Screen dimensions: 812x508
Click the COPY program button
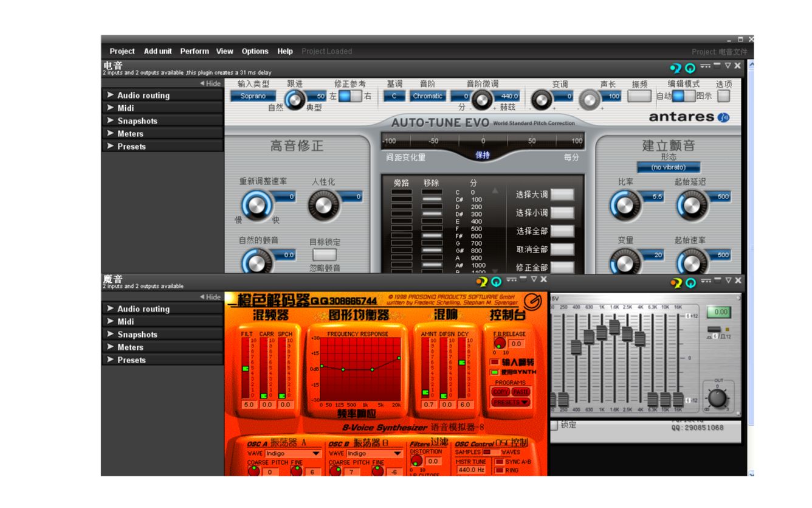(x=500, y=392)
